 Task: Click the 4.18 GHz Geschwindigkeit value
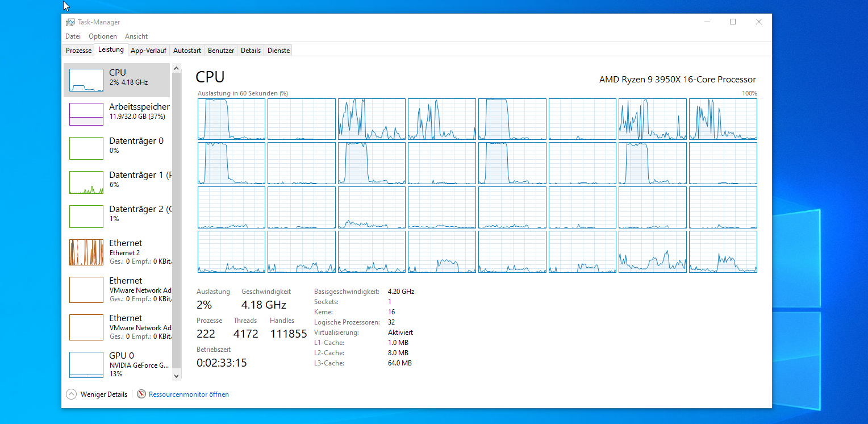coord(264,305)
